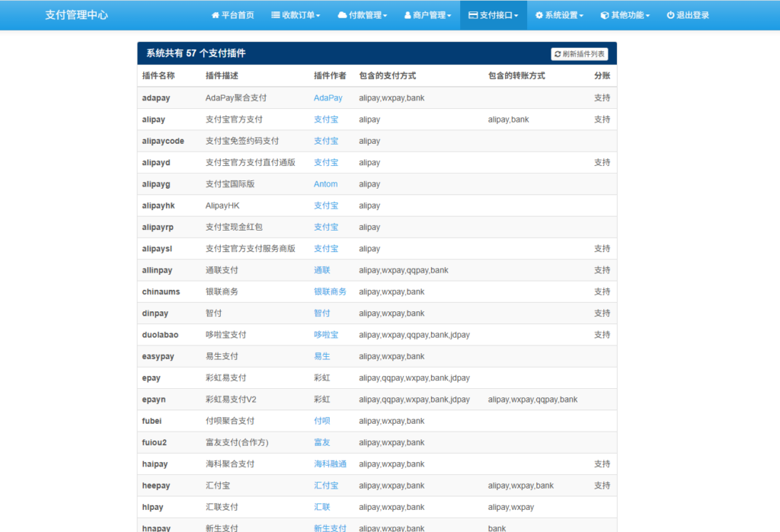Expand the 收款订单 dropdown caret
Screen dimensions: 780x532
click(318, 16)
